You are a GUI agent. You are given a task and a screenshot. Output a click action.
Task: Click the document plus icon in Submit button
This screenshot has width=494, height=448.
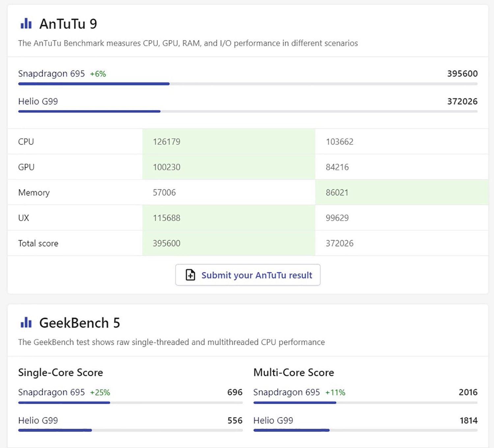tap(190, 275)
